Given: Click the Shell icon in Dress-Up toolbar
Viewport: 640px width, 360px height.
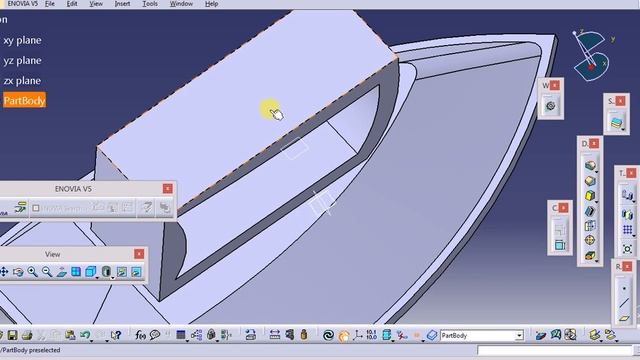Looking at the screenshot, I should pos(590,211).
